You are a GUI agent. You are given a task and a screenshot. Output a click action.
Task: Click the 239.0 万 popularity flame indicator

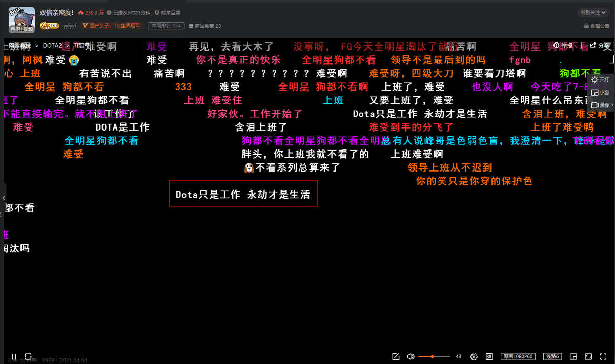[91, 12]
